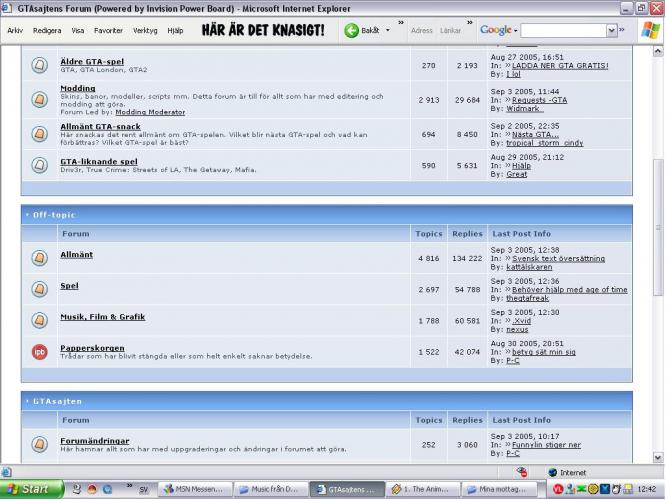Click the Modding forum status icon

pyautogui.click(x=39, y=99)
